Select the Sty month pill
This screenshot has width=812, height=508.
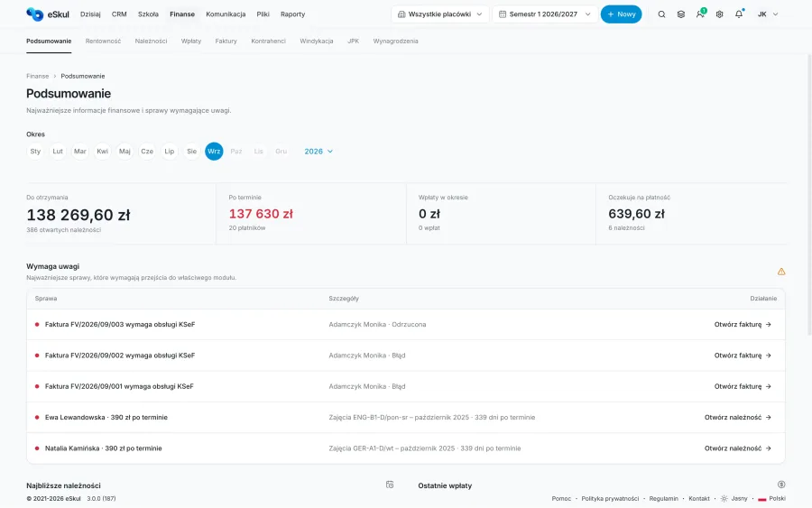point(35,152)
